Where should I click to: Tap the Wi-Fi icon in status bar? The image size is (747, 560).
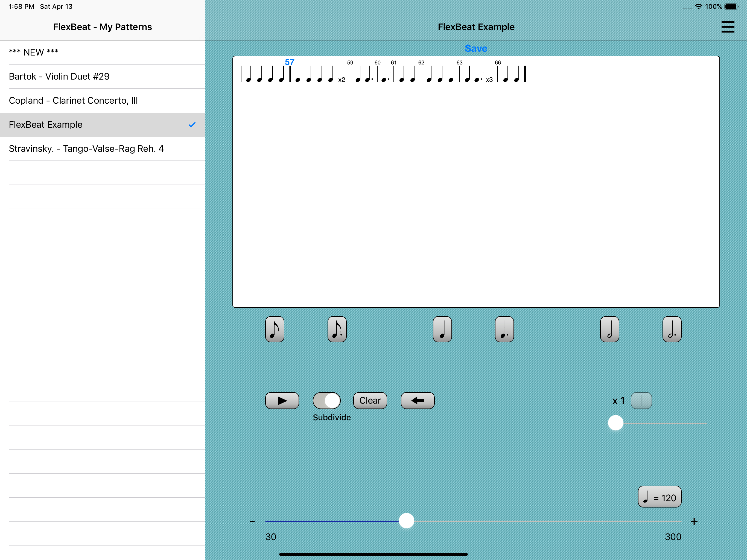pyautogui.click(x=698, y=6)
